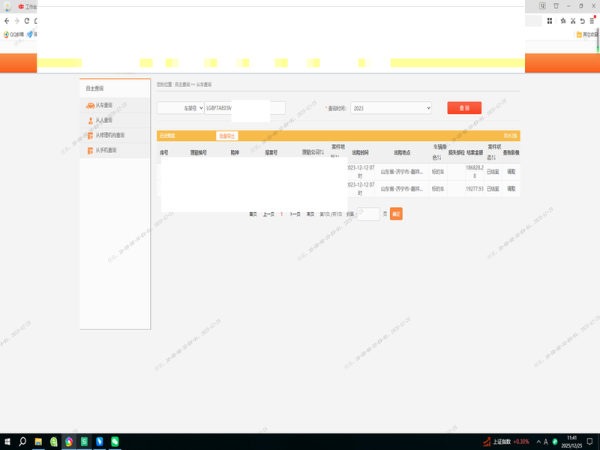
Task: Click 调取 link in the first result row
Action: [511, 173]
